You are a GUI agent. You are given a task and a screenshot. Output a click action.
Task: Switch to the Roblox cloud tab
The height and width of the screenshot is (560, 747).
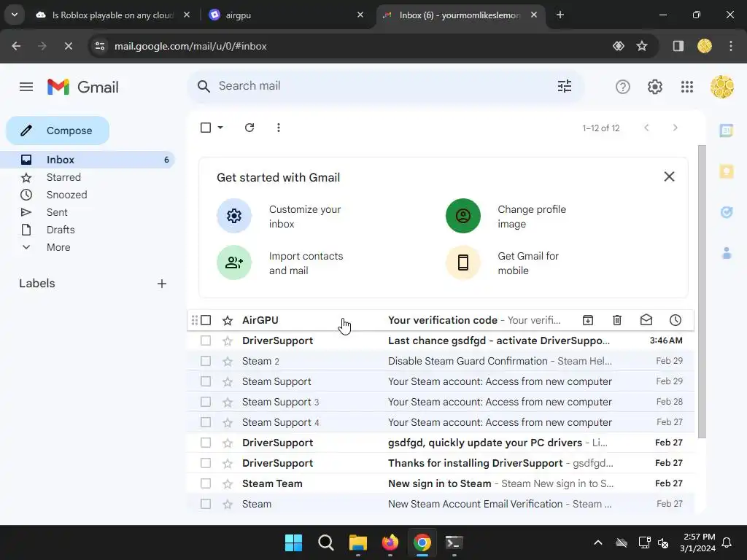112,15
